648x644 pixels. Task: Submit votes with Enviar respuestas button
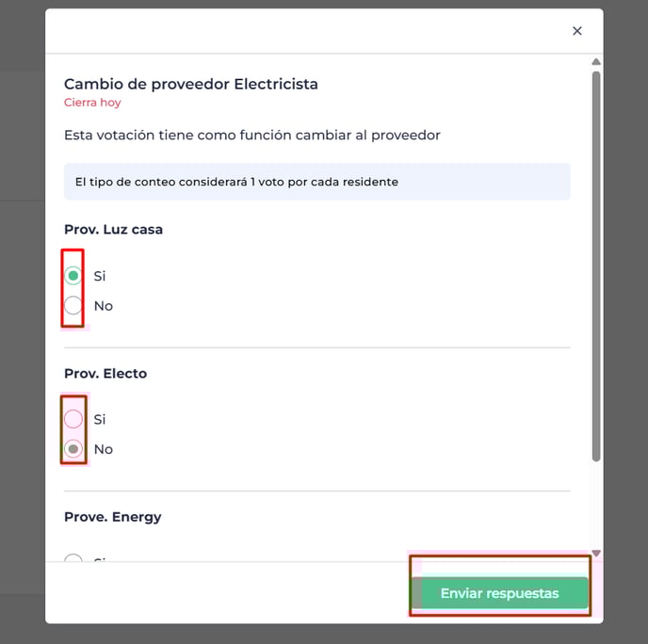(499, 593)
